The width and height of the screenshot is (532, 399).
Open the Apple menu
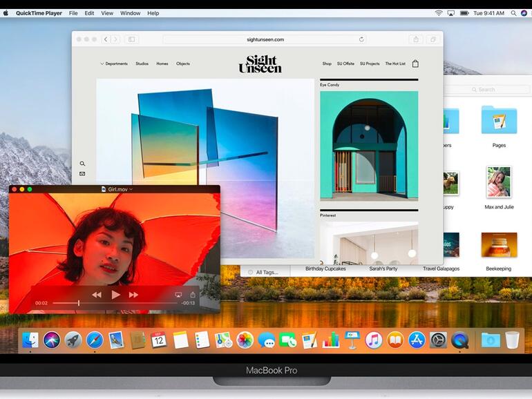(x=6, y=13)
